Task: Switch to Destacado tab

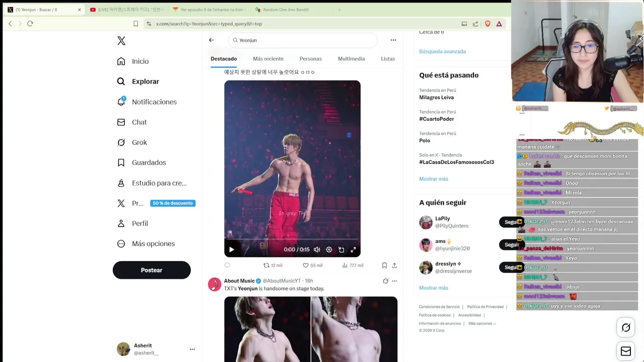Action: [223, 59]
